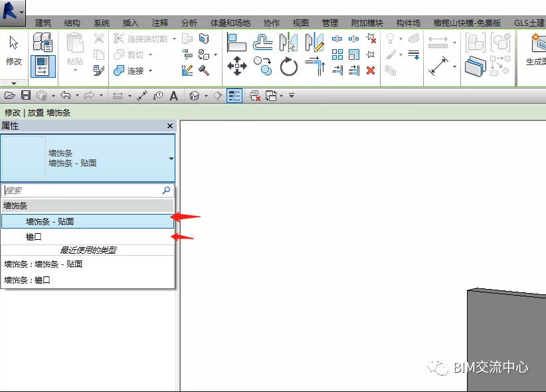Select the Rotate tool
The height and width of the screenshot is (392, 546).
click(289, 66)
